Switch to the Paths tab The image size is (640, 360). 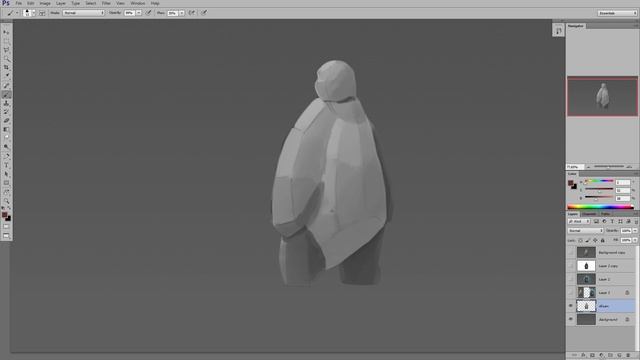605,214
